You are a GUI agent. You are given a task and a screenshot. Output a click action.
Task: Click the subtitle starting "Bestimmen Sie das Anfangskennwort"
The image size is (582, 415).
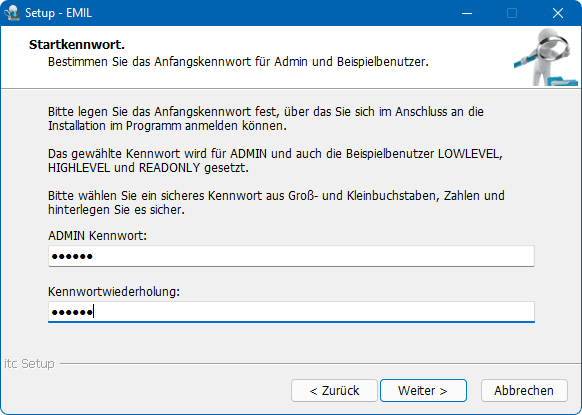238,62
